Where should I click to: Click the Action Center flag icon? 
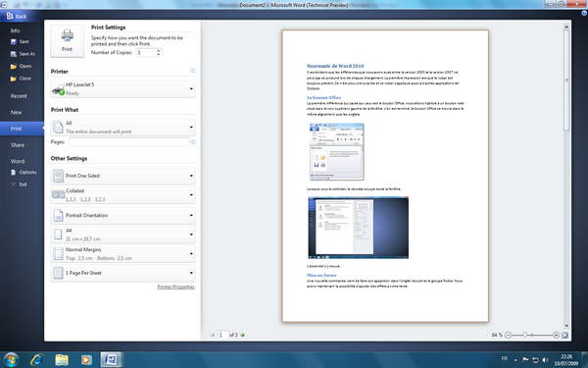tap(525, 360)
